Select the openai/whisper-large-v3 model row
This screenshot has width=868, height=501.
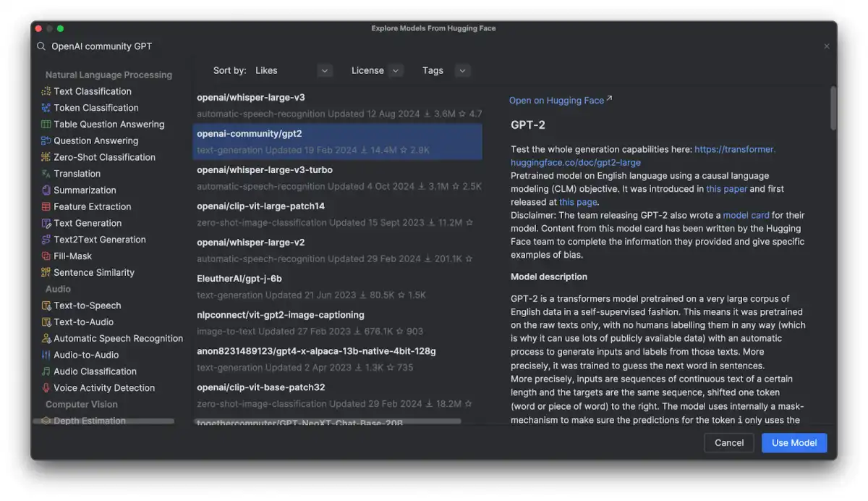point(338,106)
